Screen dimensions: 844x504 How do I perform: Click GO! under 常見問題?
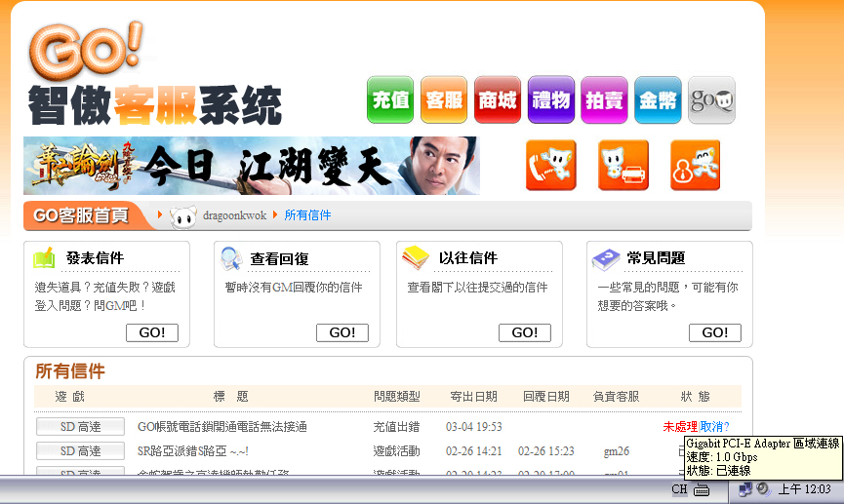click(715, 332)
